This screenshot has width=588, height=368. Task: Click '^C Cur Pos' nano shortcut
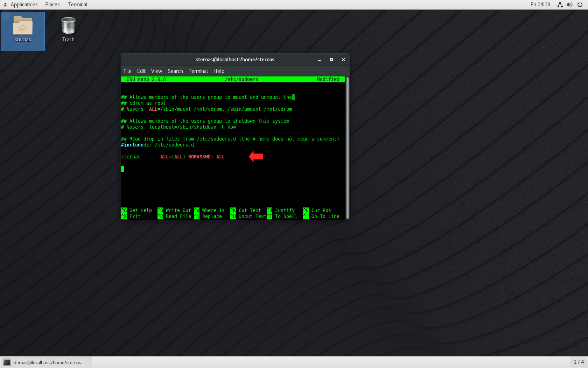coord(317,211)
